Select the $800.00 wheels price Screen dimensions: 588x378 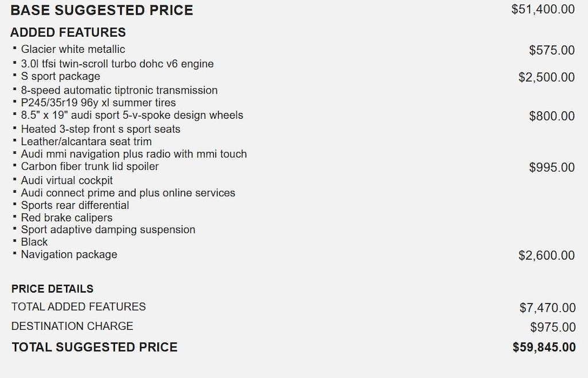(551, 116)
